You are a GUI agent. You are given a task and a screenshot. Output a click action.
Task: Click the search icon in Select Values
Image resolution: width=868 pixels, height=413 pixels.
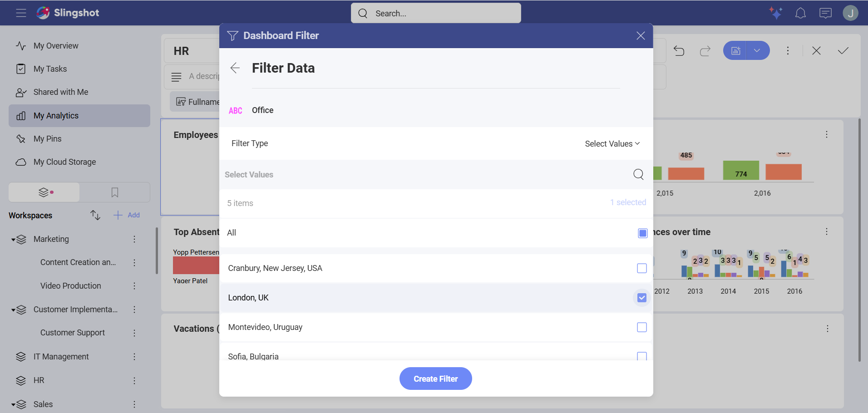tap(638, 174)
